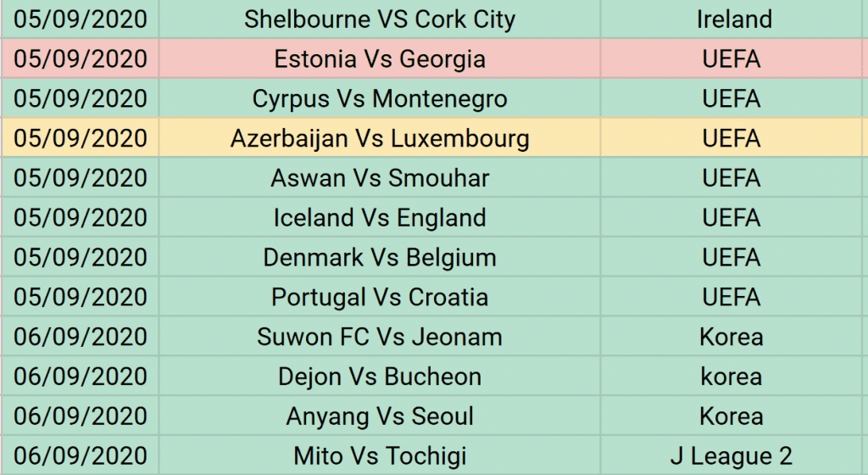
Task: Click the Ireland league cell
Action: pyautogui.click(x=732, y=19)
